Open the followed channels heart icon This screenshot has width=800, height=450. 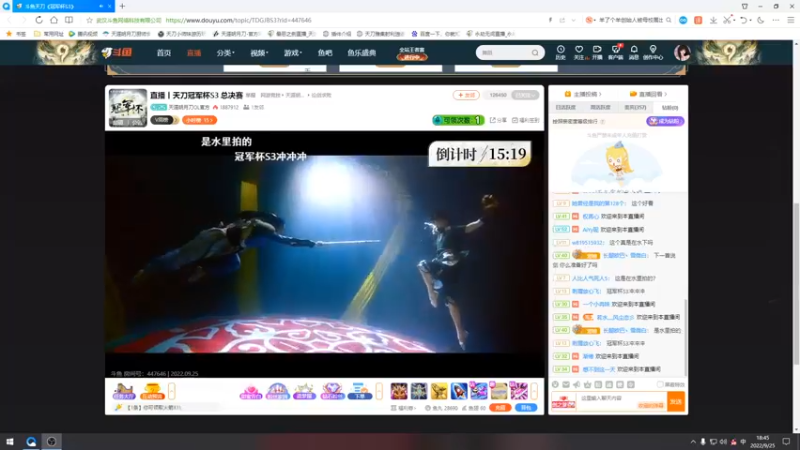(x=579, y=52)
